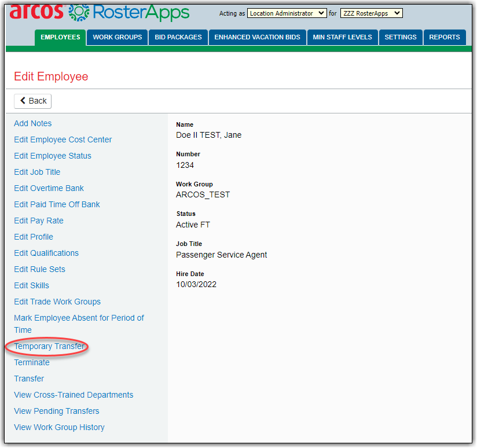The height and width of the screenshot is (448, 477).
Task: Select the Edit Qualifications link
Action: coord(46,253)
